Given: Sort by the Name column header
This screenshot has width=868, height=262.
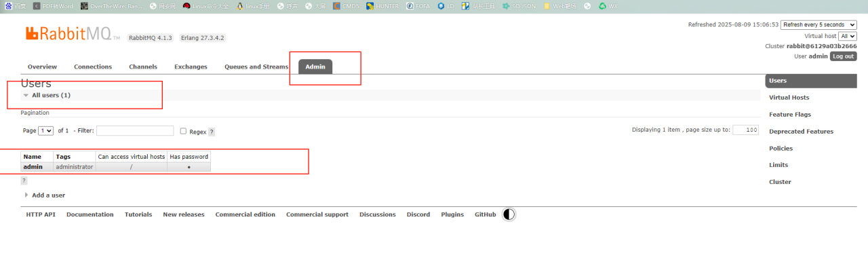Looking at the screenshot, I should pyautogui.click(x=37, y=157).
